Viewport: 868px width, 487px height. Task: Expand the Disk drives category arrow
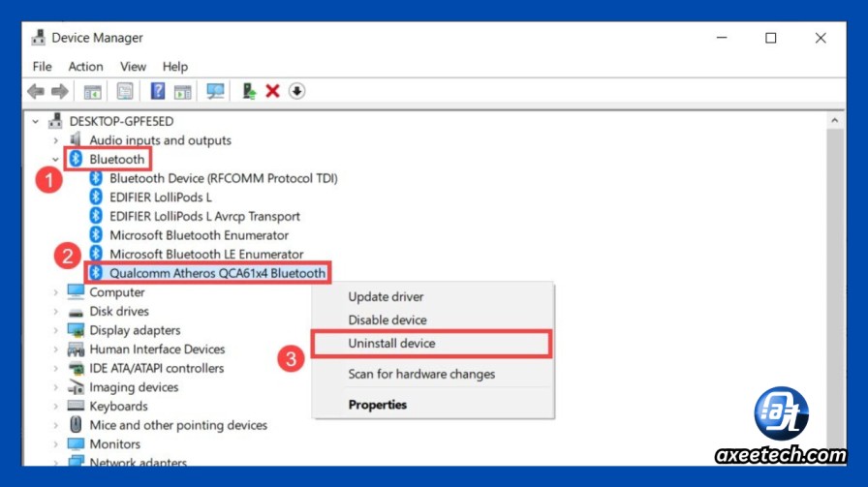(55, 312)
